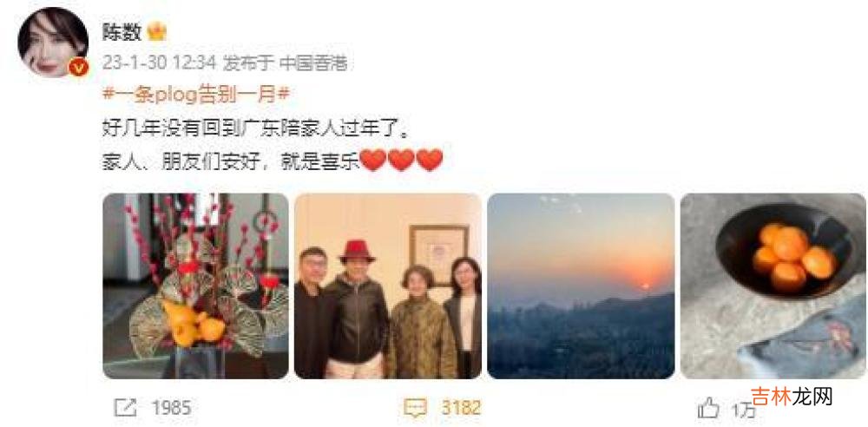Open comments via speech bubble icon
This screenshot has width=868, height=427.
[415, 408]
